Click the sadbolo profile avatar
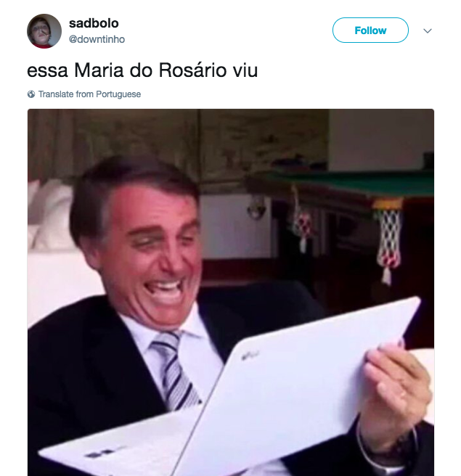 pyautogui.click(x=44, y=31)
